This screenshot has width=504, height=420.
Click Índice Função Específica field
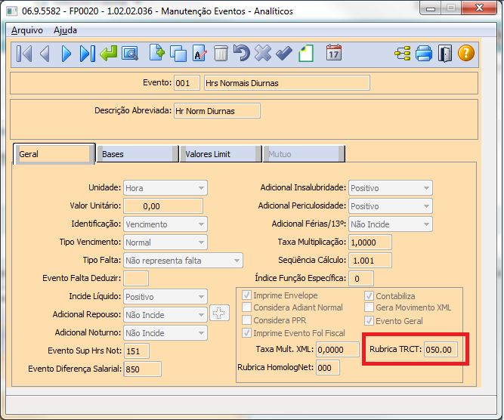(361, 278)
